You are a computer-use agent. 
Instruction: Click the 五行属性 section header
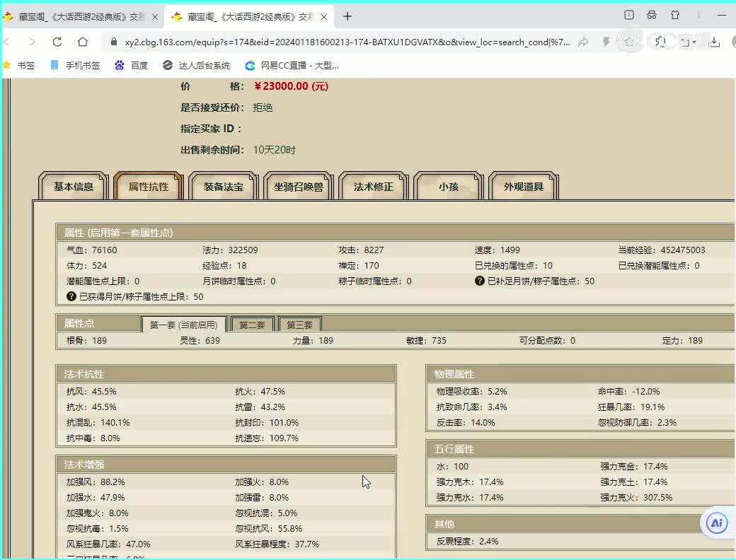(580, 449)
